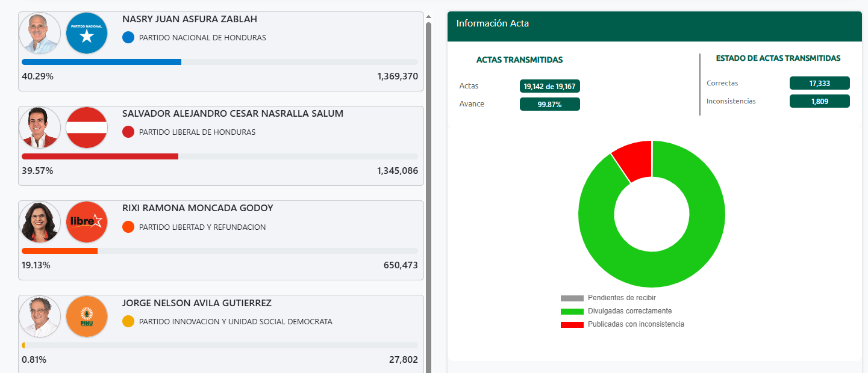Open the Inconsistencias 1,809 value
Screen dimensions: 868x373
pos(819,100)
